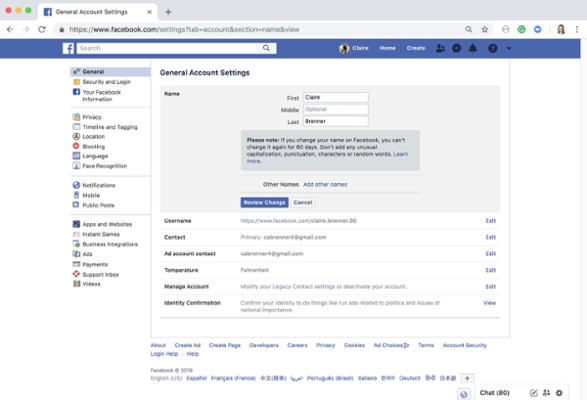The height and width of the screenshot is (400, 587).
Task: Open Quick Help question mark icon
Action: click(493, 48)
